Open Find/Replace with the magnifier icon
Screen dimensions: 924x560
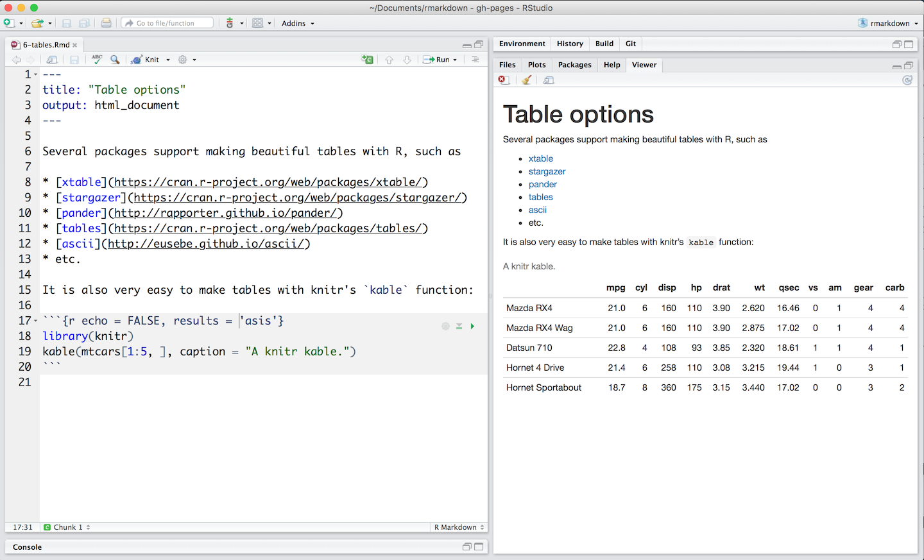tap(115, 59)
